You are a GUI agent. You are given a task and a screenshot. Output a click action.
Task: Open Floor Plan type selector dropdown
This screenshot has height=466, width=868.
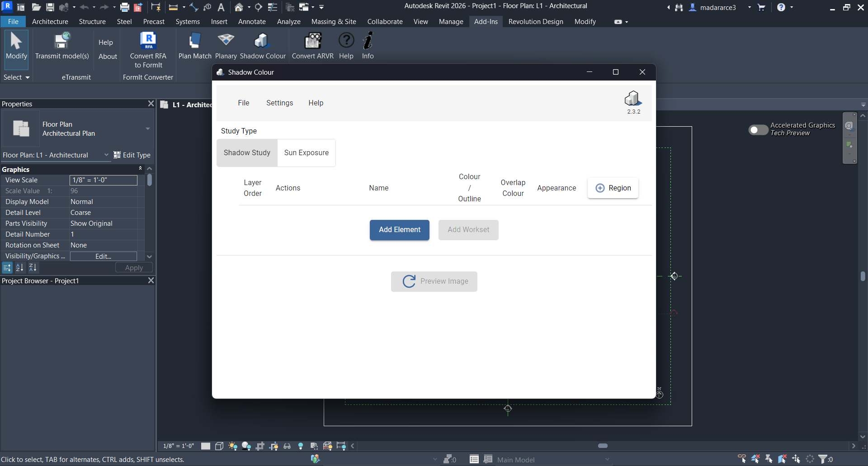pyautogui.click(x=148, y=129)
